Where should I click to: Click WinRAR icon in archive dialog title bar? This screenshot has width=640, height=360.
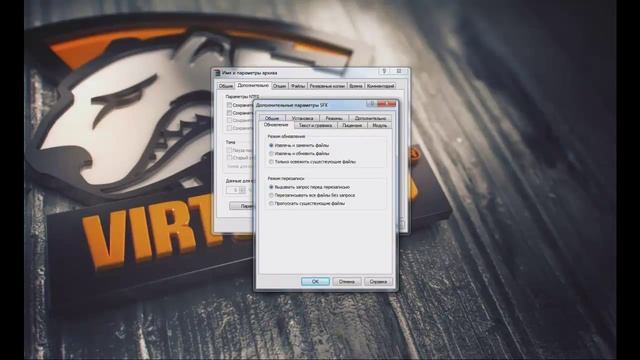pos(217,73)
